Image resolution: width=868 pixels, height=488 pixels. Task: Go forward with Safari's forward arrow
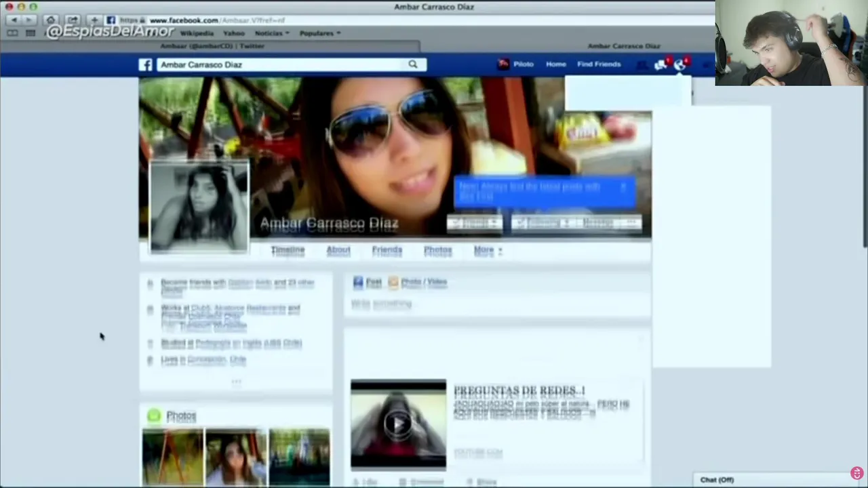(x=28, y=20)
